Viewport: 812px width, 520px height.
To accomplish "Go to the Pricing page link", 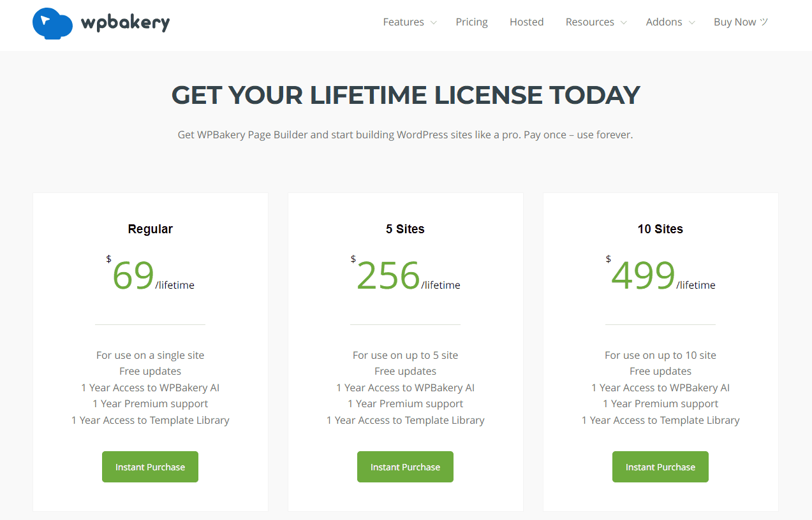I will pos(471,22).
